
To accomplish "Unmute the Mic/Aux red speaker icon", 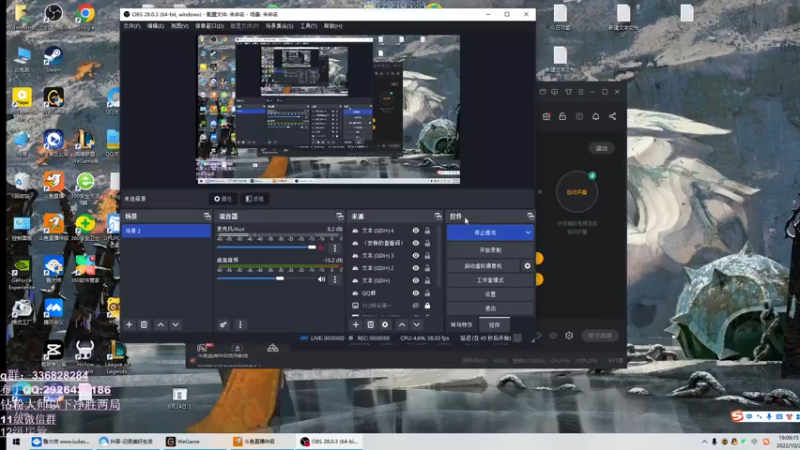I will (321, 248).
